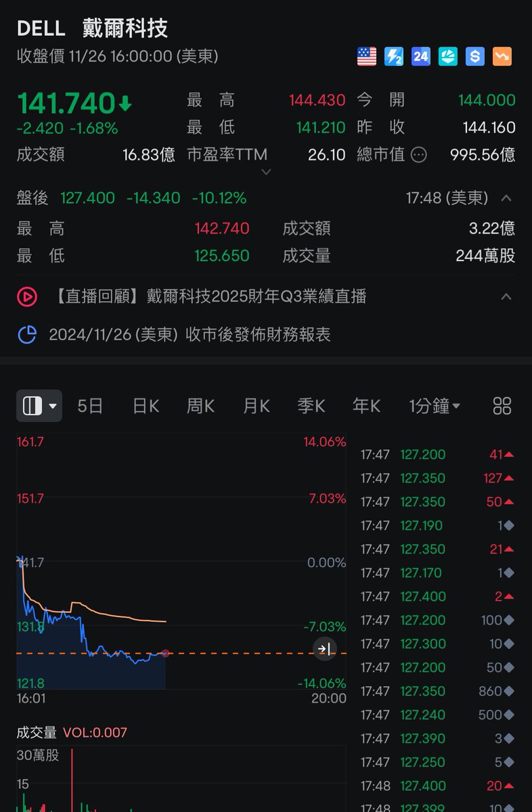Tap the tick row 127.350 with volume 127
The width and height of the screenshot is (532, 812).
(x=437, y=478)
